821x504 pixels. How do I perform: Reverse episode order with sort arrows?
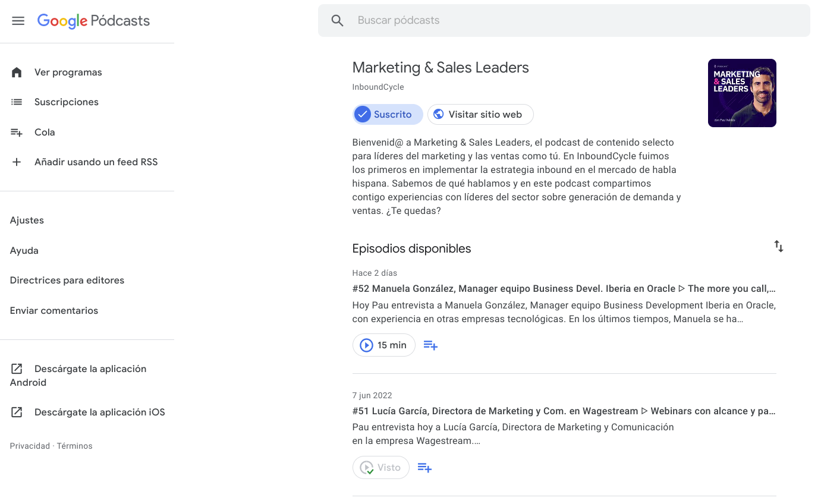click(x=779, y=246)
